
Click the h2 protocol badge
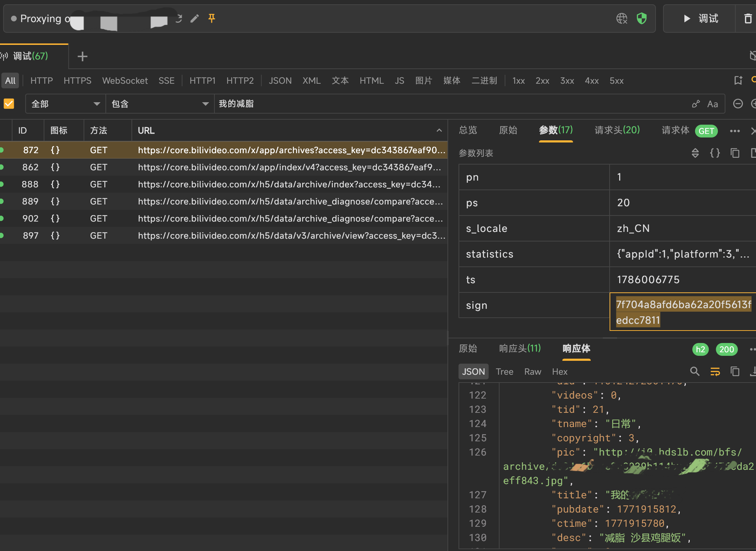[700, 349]
